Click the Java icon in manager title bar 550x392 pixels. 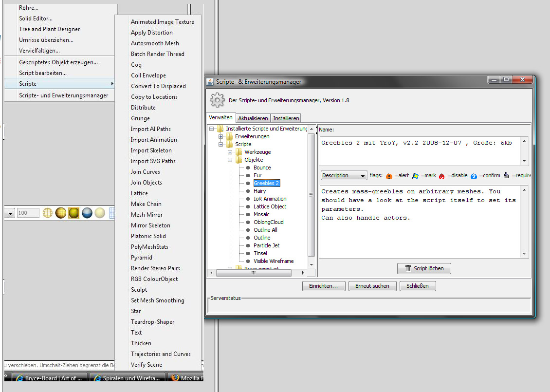[x=210, y=82]
